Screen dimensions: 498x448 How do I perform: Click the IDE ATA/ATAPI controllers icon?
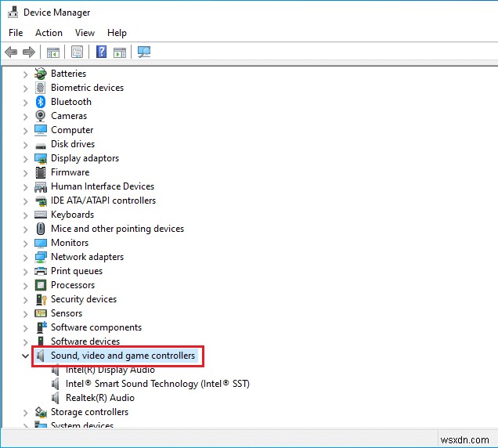41,201
